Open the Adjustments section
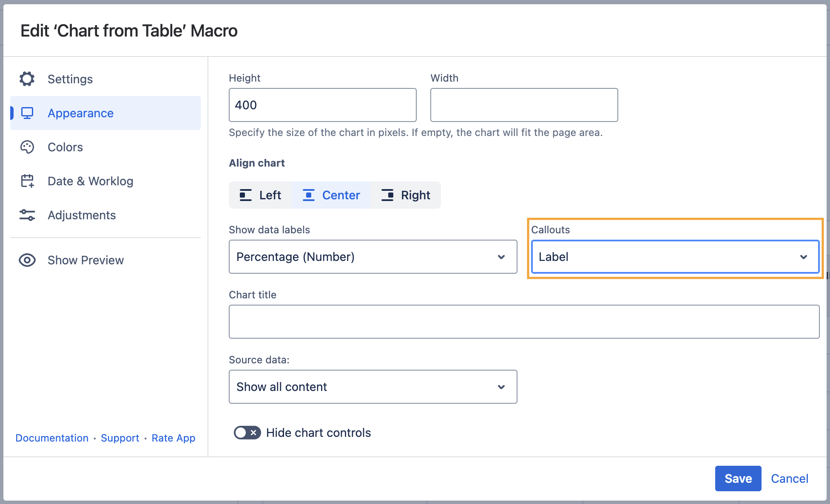 click(x=82, y=215)
